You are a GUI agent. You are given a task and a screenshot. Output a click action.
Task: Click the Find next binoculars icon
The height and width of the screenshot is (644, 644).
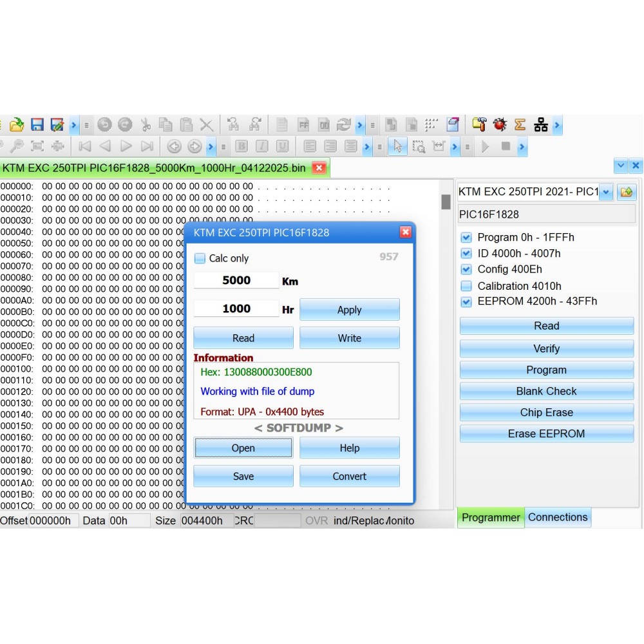click(x=255, y=124)
